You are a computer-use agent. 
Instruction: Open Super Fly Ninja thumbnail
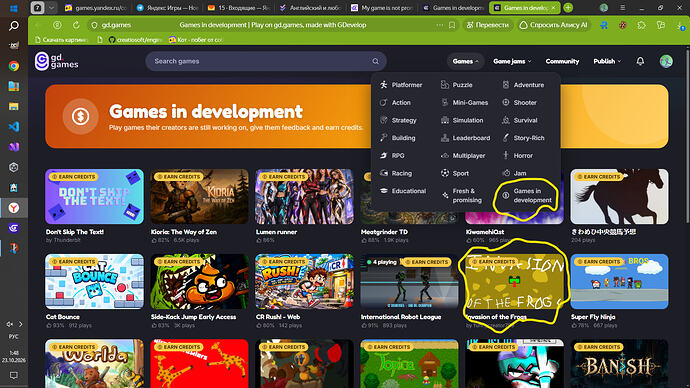619,282
